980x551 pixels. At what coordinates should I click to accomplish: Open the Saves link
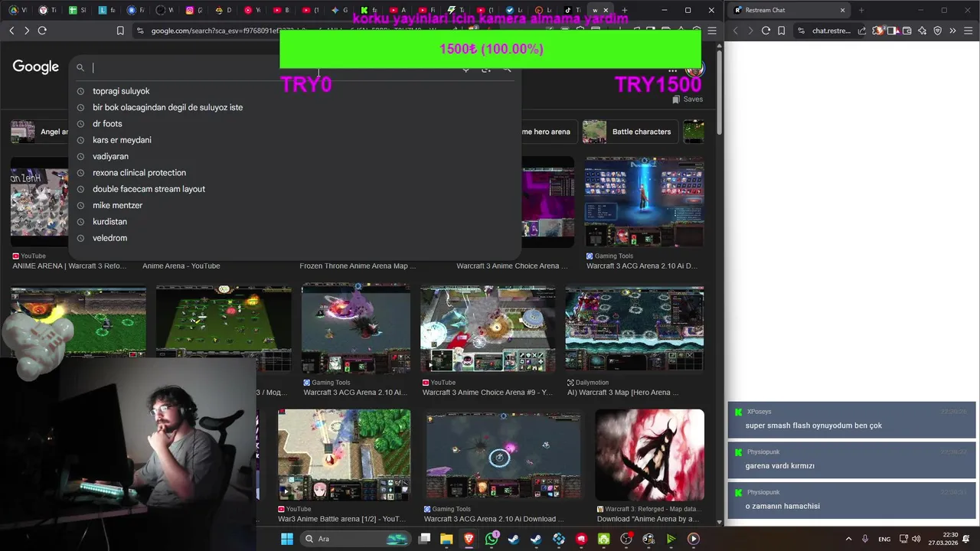tap(688, 99)
